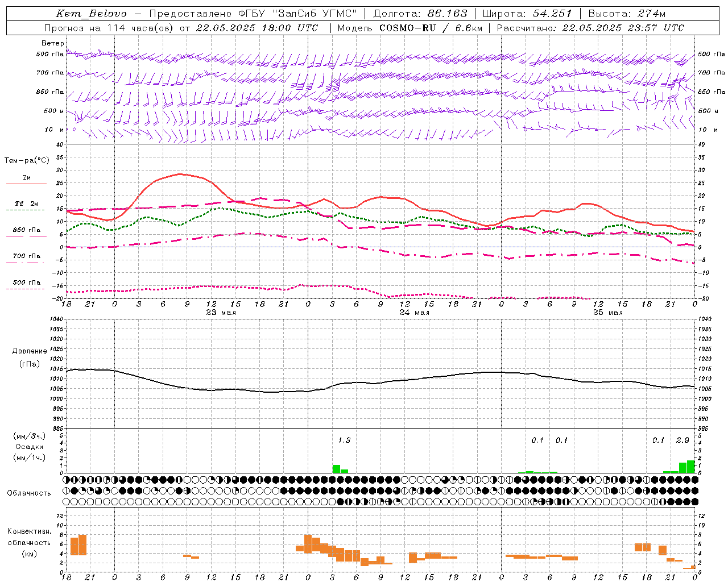Screen dimensions: 728x582
Task: Click the "23 мая" date label
Action: coord(221,313)
